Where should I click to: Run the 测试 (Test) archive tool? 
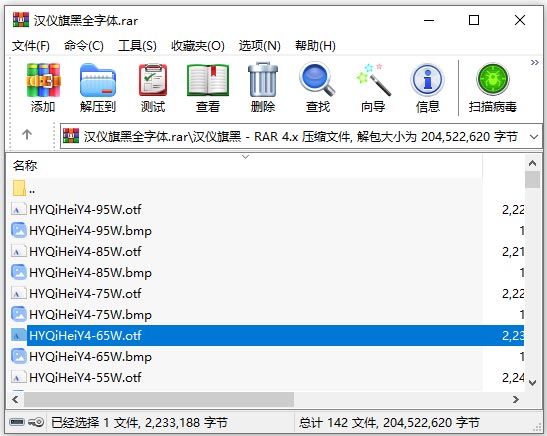click(x=153, y=80)
